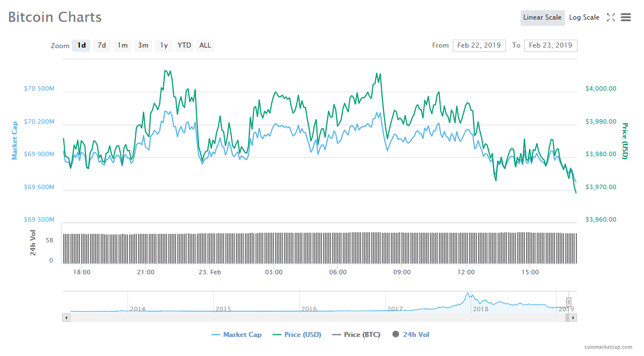Set zoom to 7d

[x=101, y=45]
